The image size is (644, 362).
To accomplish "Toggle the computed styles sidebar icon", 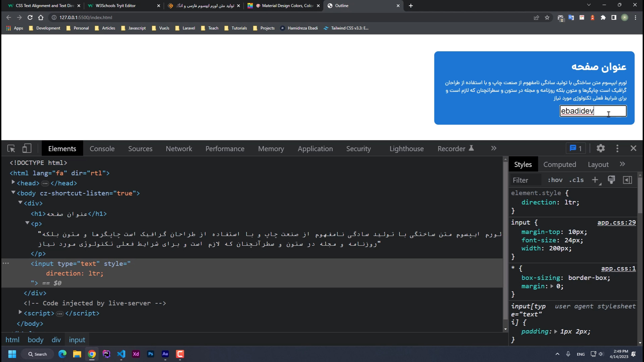I will click(x=627, y=180).
